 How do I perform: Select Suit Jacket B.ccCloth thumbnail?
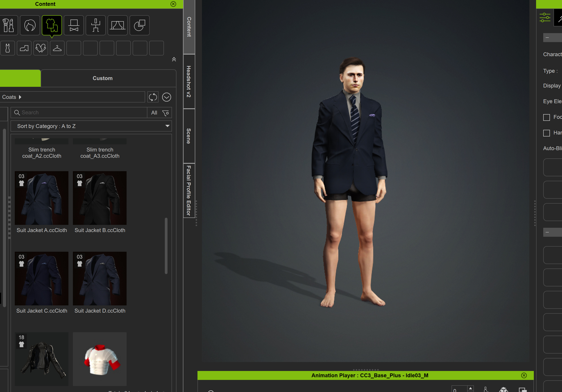[100, 198]
